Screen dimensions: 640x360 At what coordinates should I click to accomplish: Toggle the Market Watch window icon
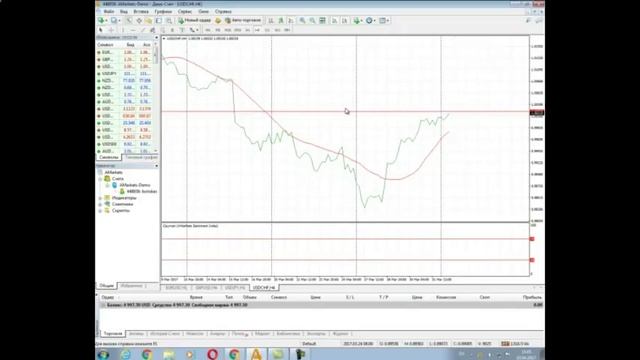tap(129, 20)
